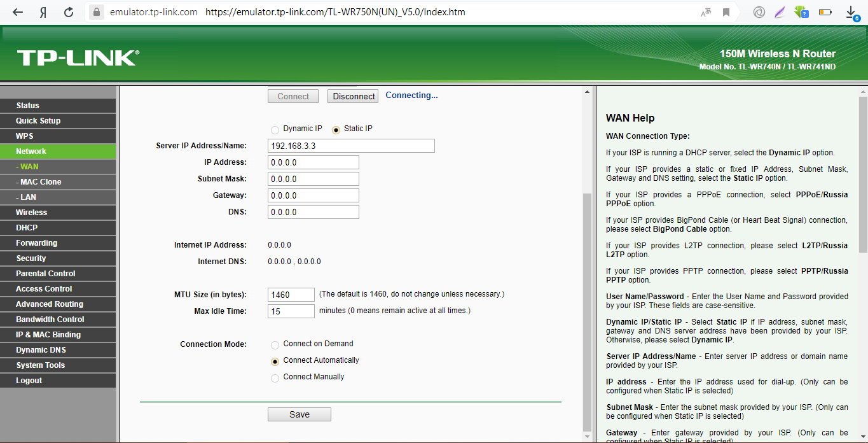Image resolution: width=868 pixels, height=443 pixels.
Task: Open Dynamic DNS in sidebar
Action: pos(58,350)
